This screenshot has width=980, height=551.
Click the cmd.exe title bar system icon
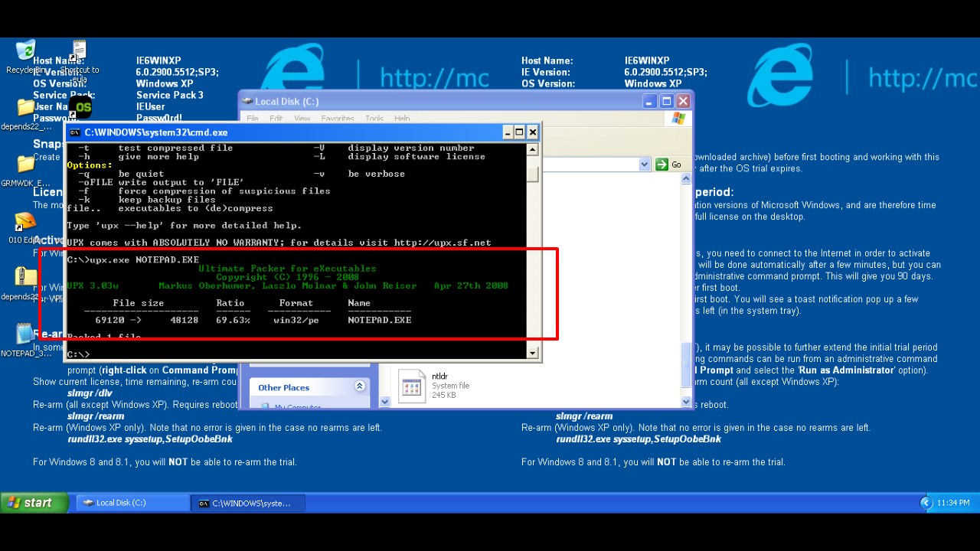pos(75,132)
